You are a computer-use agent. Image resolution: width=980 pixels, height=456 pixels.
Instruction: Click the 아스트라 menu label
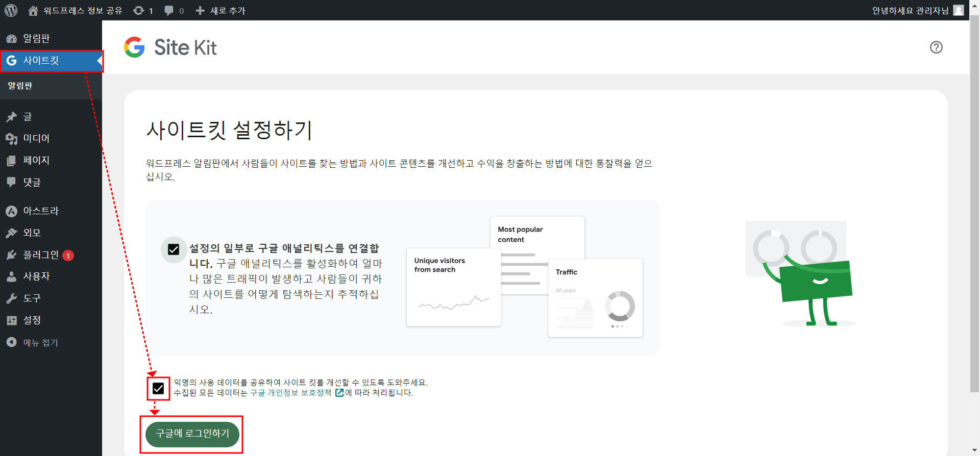pos(41,211)
